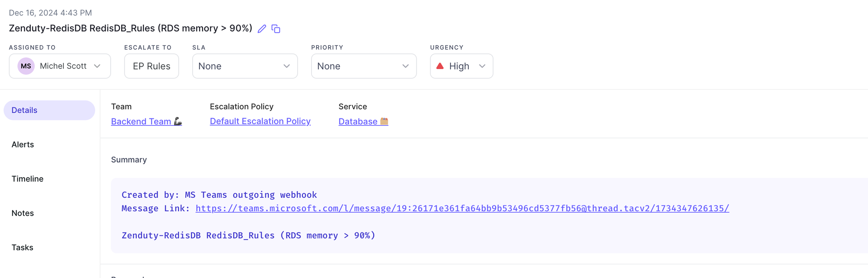Open the Default Escalation Policy link
Screen dimensions: 868x278
(x=260, y=121)
